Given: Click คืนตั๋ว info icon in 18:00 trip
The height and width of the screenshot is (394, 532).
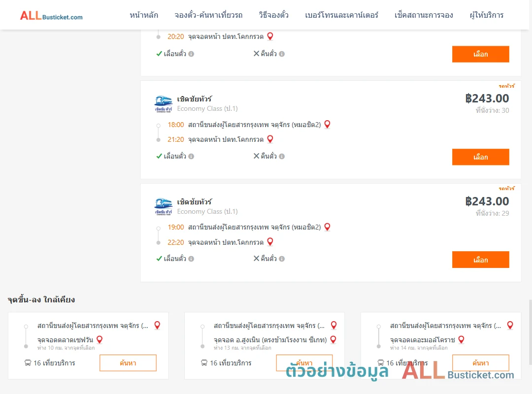Looking at the screenshot, I should [282, 157].
